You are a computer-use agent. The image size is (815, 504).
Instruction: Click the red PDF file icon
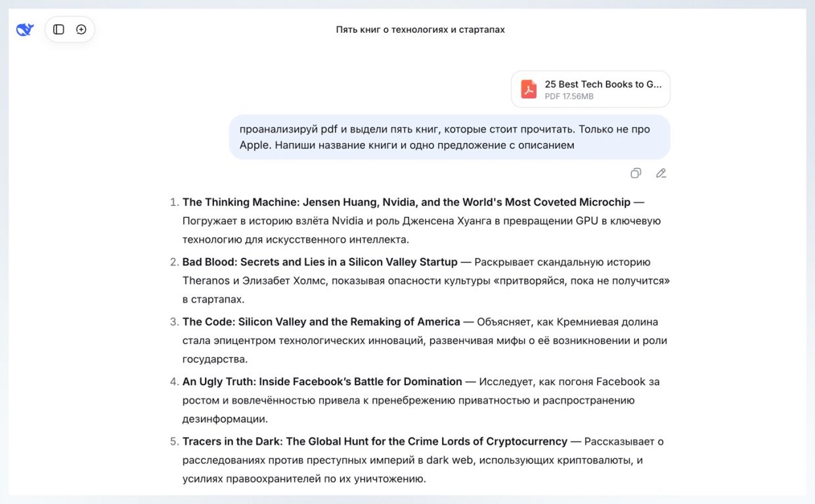(x=529, y=89)
